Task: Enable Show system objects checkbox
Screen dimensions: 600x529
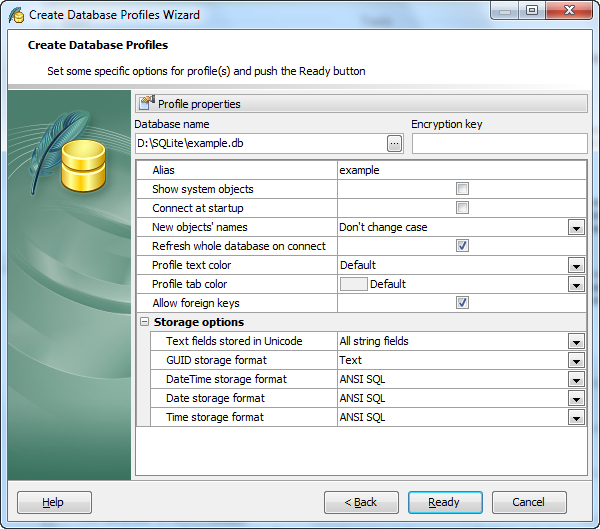Action: coord(462,189)
